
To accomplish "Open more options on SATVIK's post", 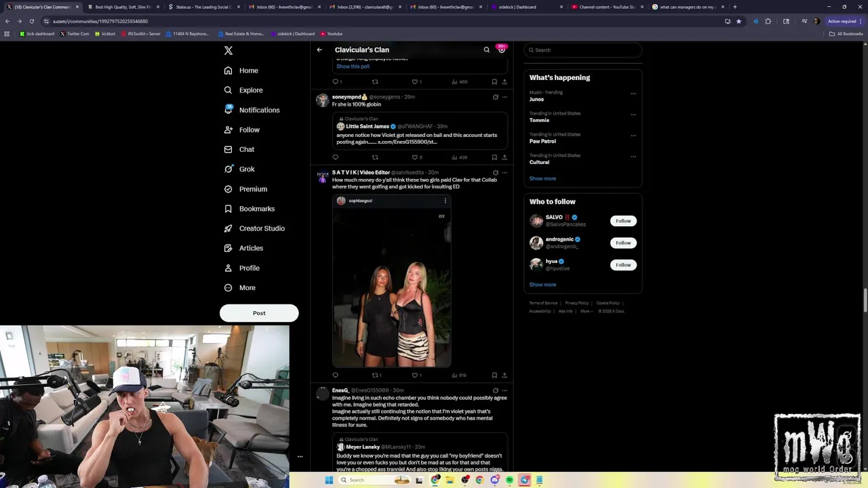I will [505, 173].
